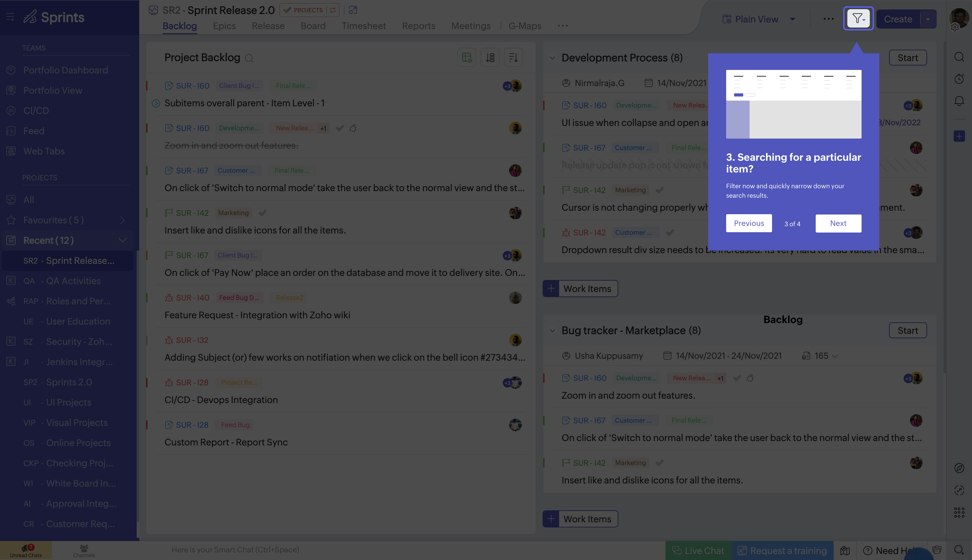This screenshot has height=560, width=972.
Task: Click search magnifier beside Project Backlog
Action: click(249, 58)
